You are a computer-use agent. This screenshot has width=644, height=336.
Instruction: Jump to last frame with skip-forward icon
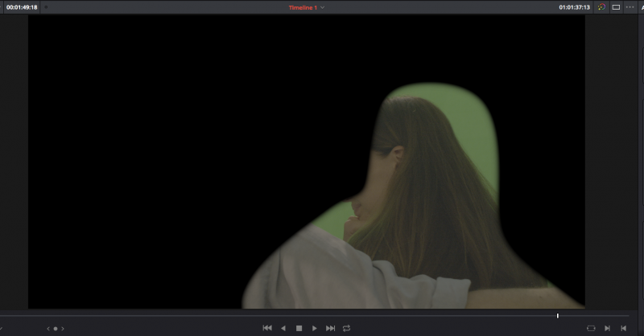330,328
